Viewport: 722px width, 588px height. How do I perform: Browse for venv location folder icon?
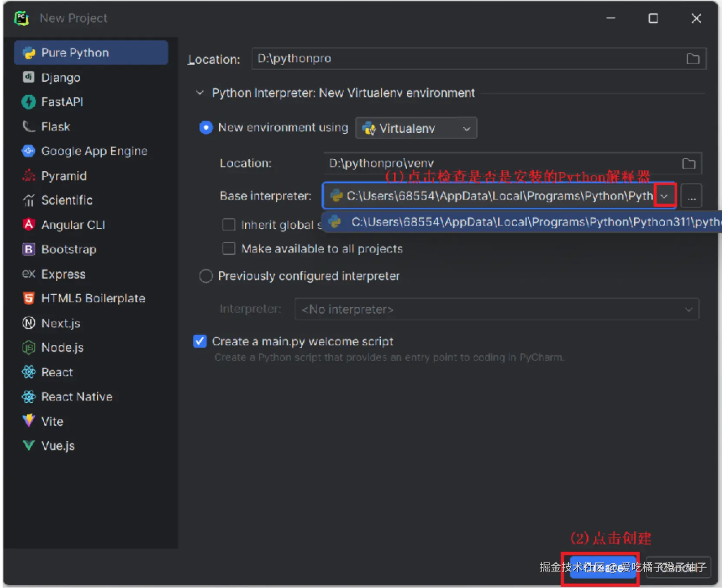click(x=689, y=163)
